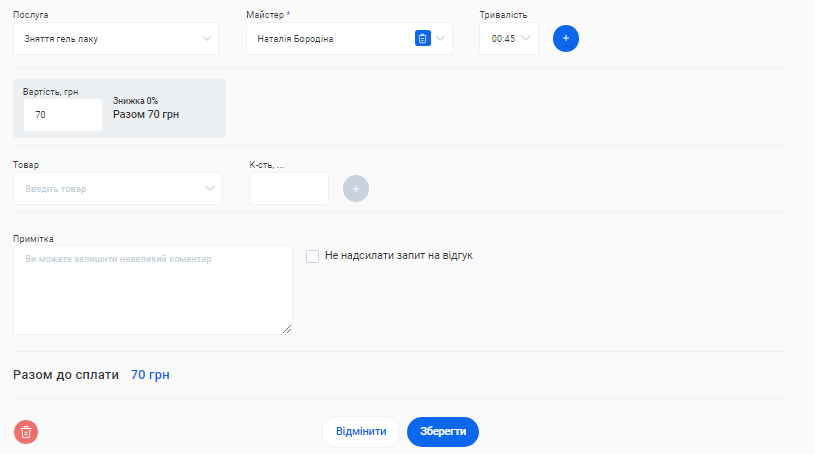Open dropdown showing Наталія Бородіна
Viewport: 815px width, 454px height.
pos(330,39)
